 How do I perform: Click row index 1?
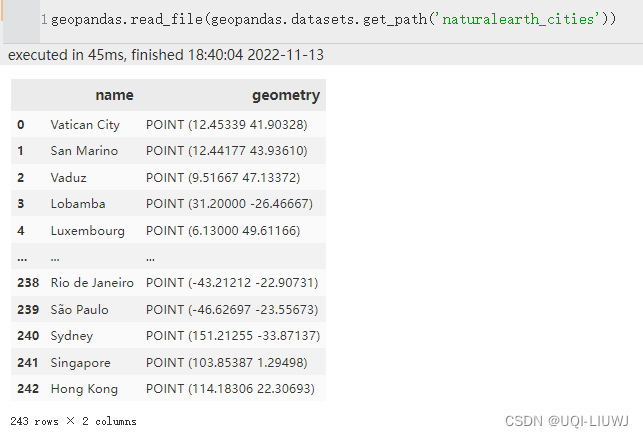(21, 151)
